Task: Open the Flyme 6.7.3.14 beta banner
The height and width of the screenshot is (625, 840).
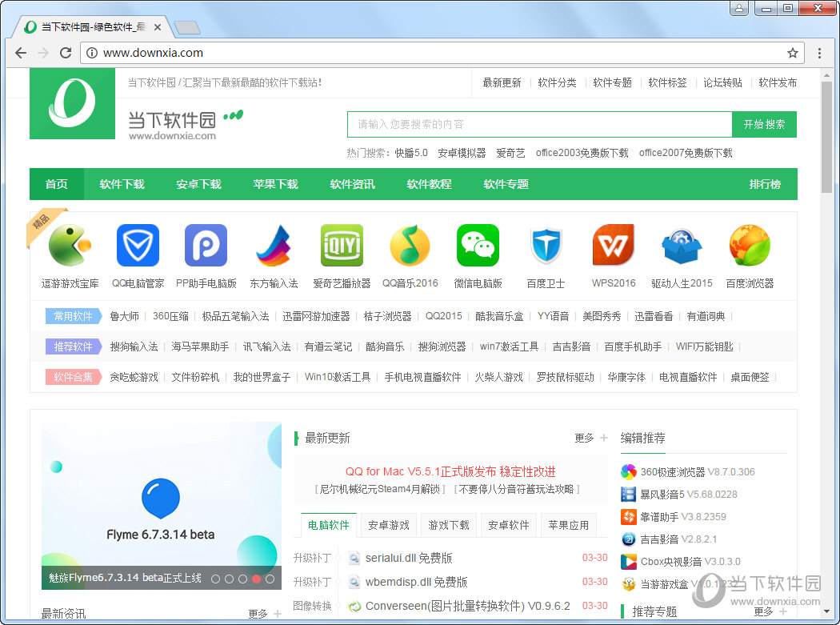Action: pos(162,506)
